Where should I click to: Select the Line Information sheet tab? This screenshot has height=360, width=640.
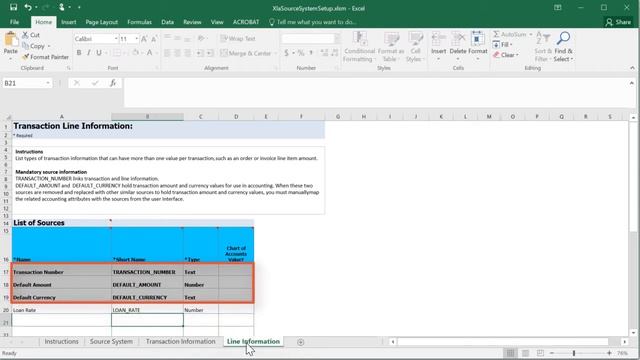253,342
